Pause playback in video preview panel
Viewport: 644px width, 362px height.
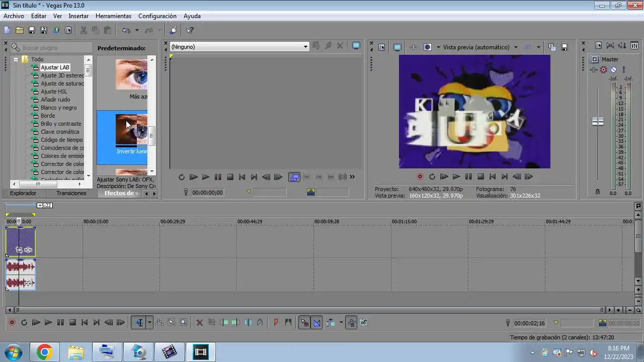tap(468, 177)
